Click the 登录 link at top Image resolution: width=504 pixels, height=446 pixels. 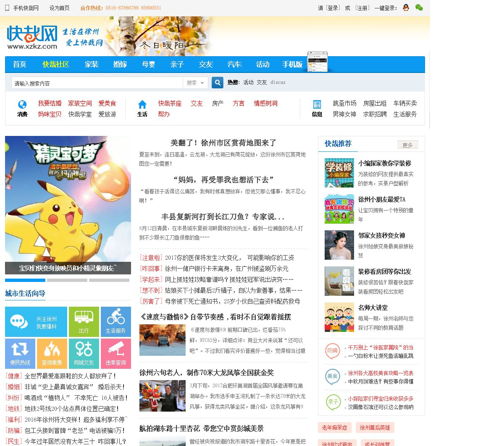click(x=333, y=8)
